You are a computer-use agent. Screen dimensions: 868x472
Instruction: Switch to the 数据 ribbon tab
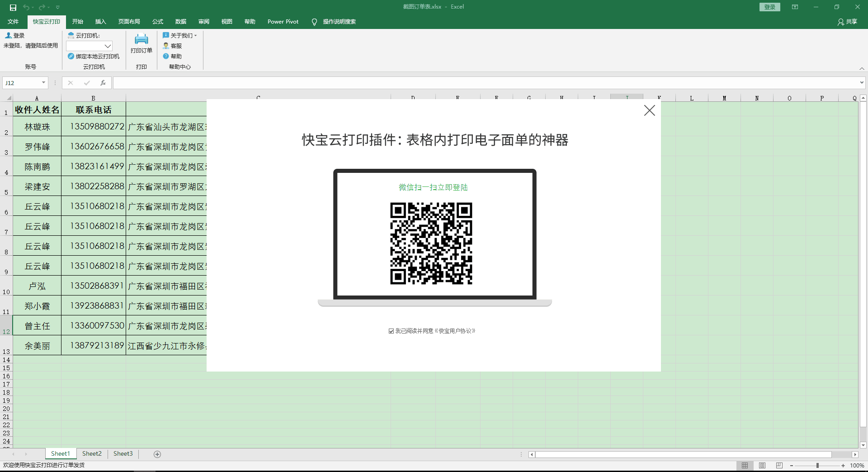(x=181, y=22)
